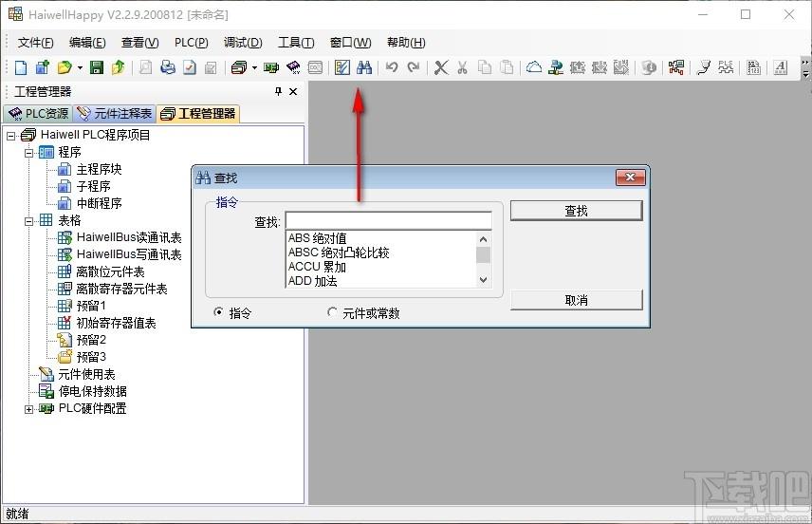Switch to the PLC资源 tab
The width and height of the screenshot is (812, 524).
pyautogui.click(x=38, y=114)
